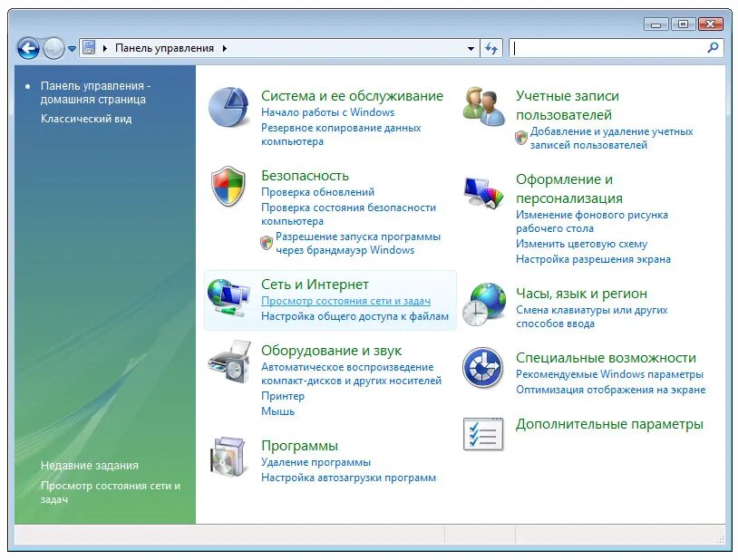The image size is (738, 560).
Task: Open 'Сеть и Интернет' category heading
Action: coord(315,285)
